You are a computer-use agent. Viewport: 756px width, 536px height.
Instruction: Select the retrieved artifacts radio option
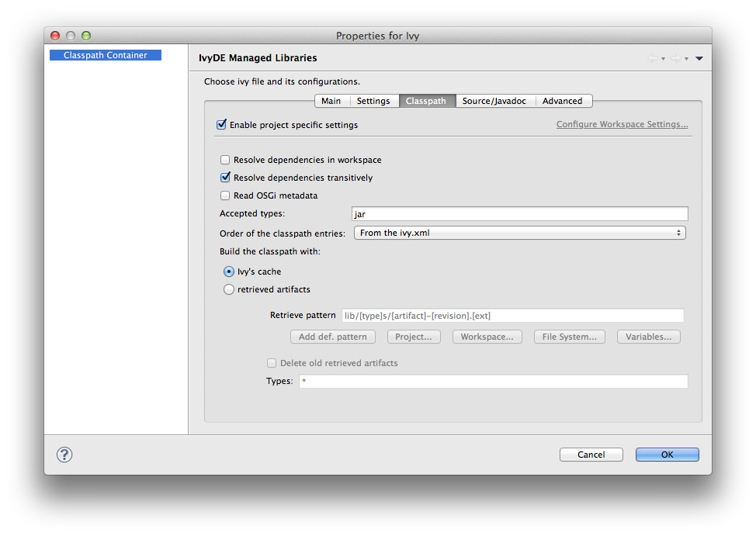coord(228,289)
